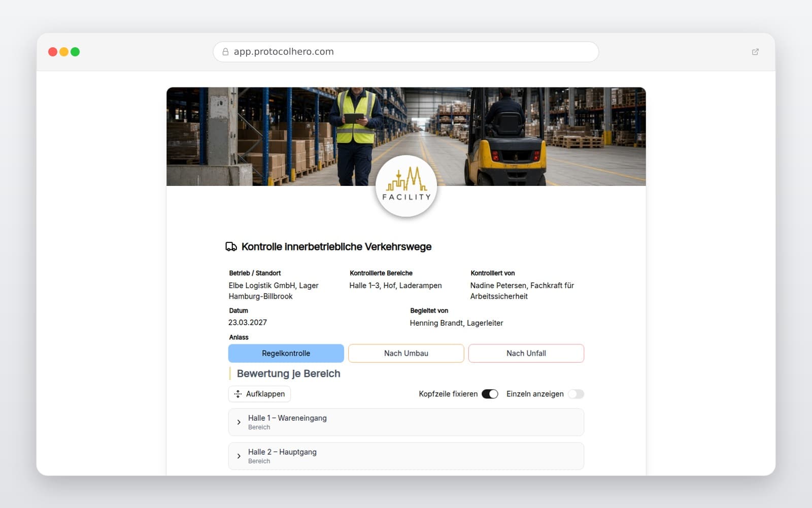
Task: Click the red close window button
Action: pyautogui.click(x=53, y=52)
